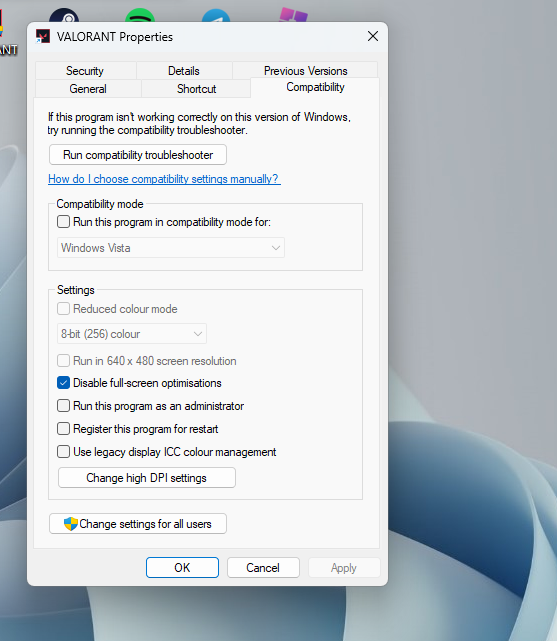Enable Run this program in compatibility mode

coord(63,222)
